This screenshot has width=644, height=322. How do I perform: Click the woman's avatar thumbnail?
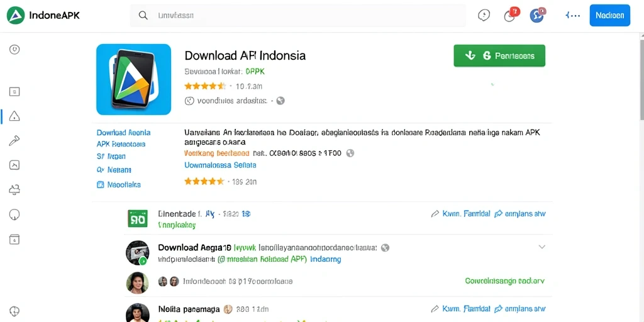point(137,283)
